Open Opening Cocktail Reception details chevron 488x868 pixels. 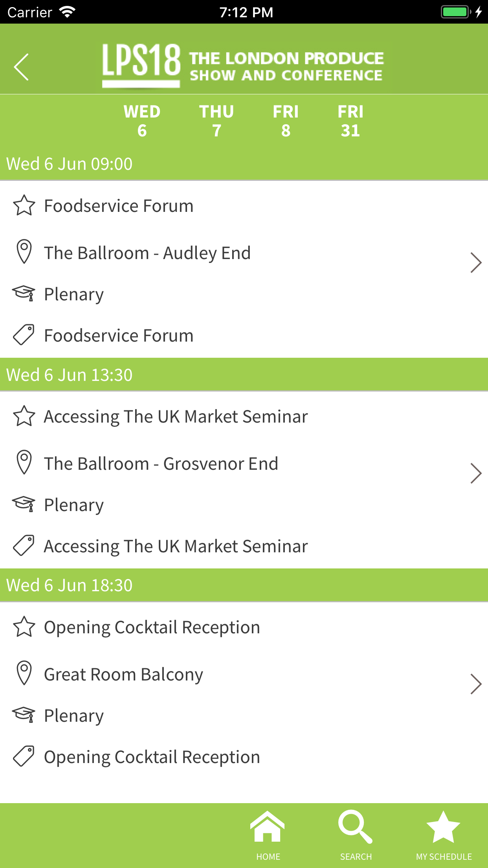(x=475, y=684)
